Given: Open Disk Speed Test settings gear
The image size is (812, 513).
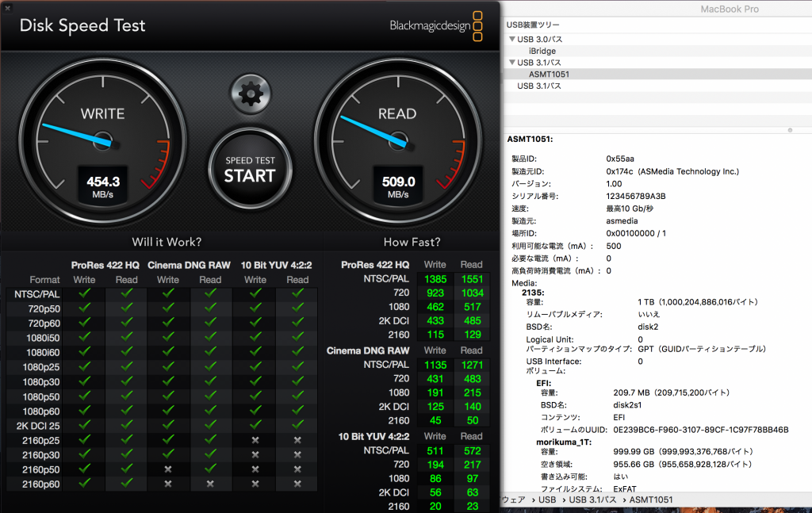Looking at the screenshot, I should [251, 94].
